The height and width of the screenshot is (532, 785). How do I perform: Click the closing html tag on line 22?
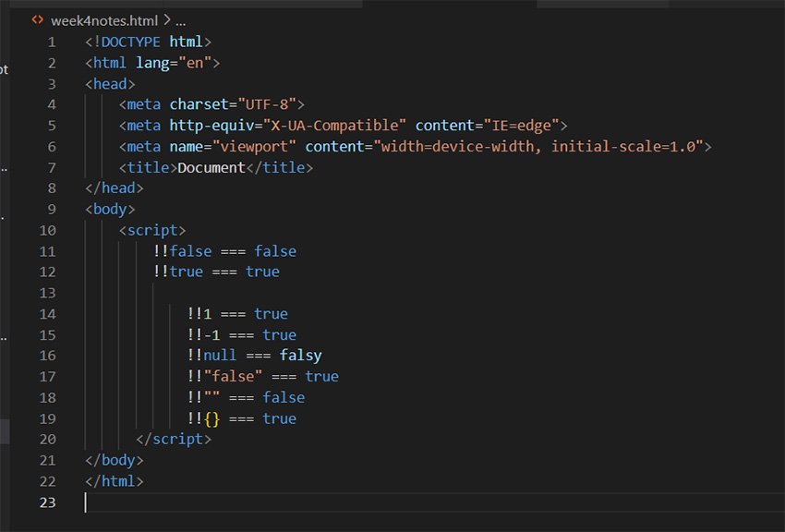pyautogui.click(x=116, y=480)
